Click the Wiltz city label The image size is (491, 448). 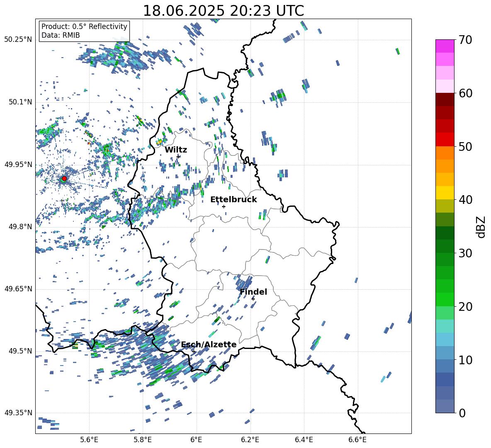(x=176, y=150)
